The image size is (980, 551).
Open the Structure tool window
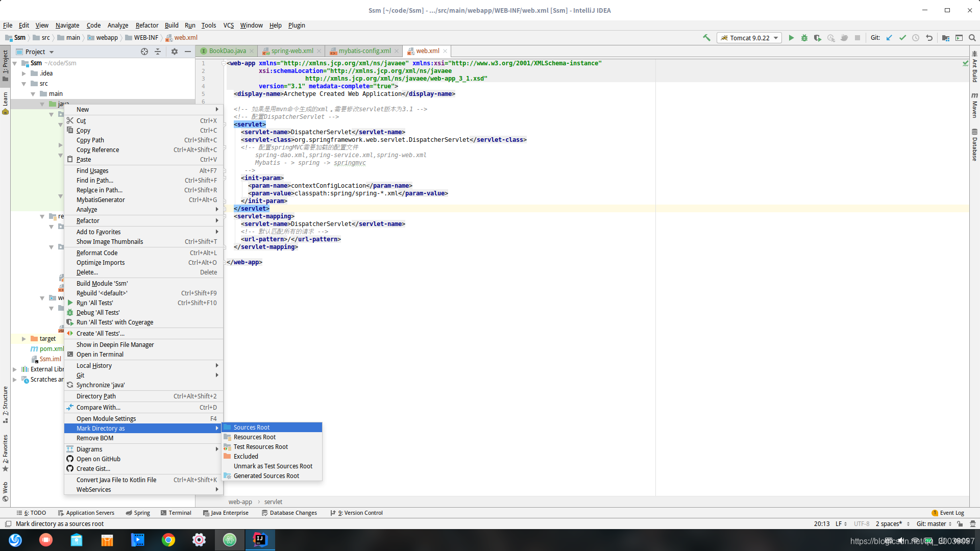pos(5,405)
